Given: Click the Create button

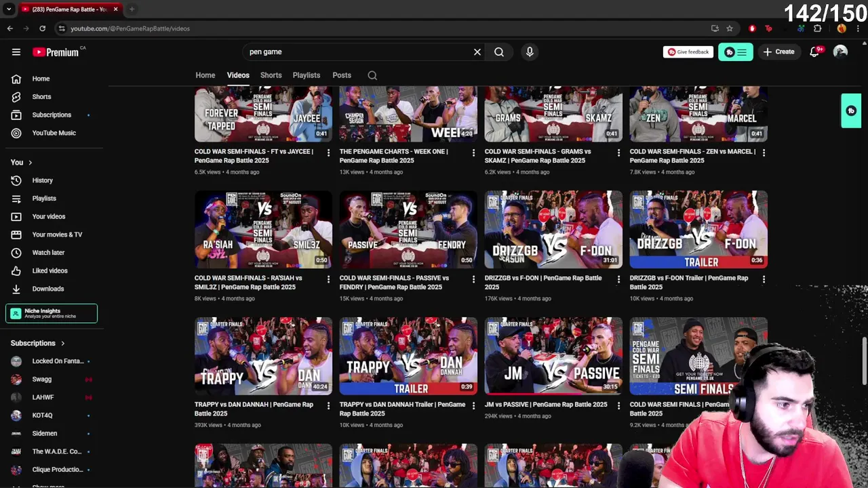Looking at the screenshot, I should [778, 52].
